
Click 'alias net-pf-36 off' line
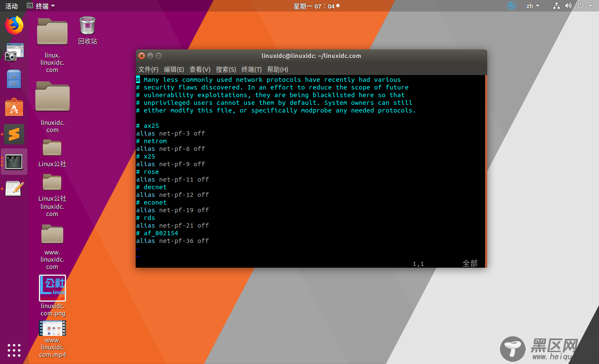(172, 241)
